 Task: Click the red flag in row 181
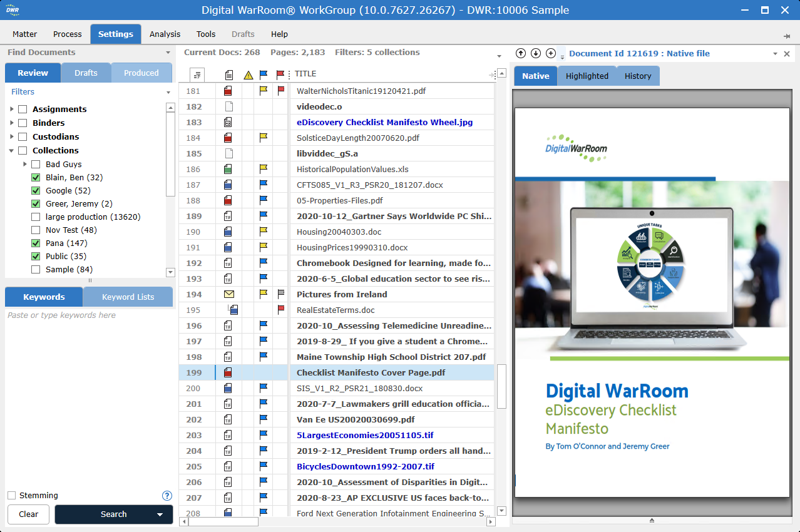(x=281, y=91)
